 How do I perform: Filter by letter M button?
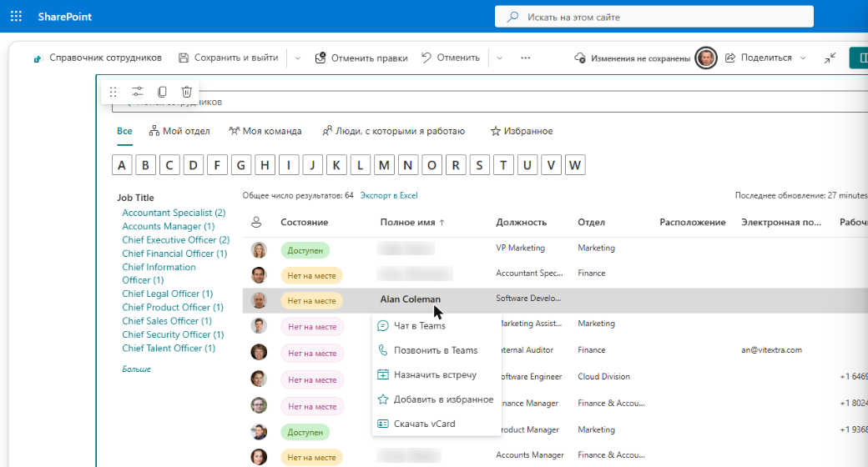384,165
